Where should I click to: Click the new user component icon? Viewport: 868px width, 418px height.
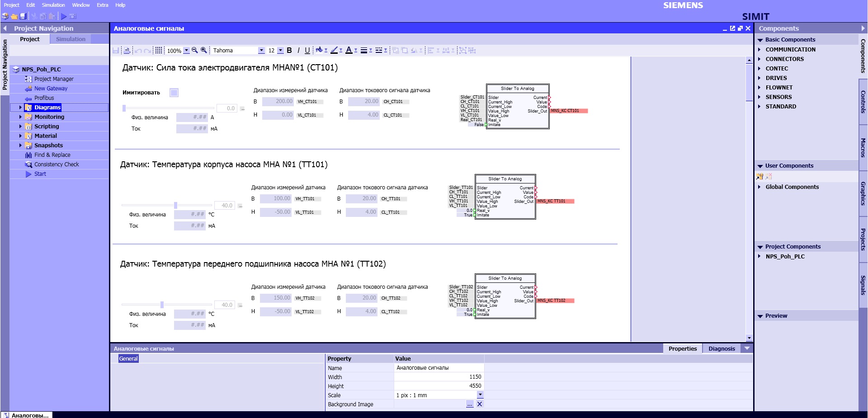(760, 176)
